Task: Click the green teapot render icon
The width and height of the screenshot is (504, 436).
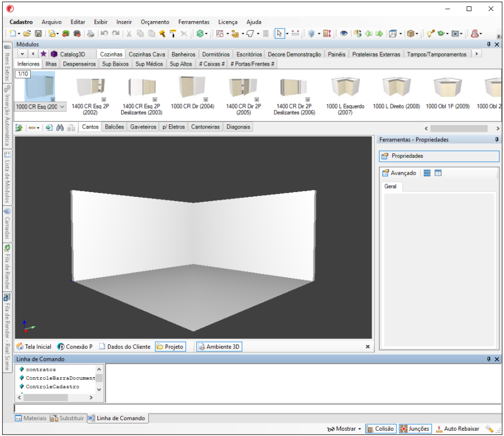Action: pyautogui.click(x=442, y=33)
